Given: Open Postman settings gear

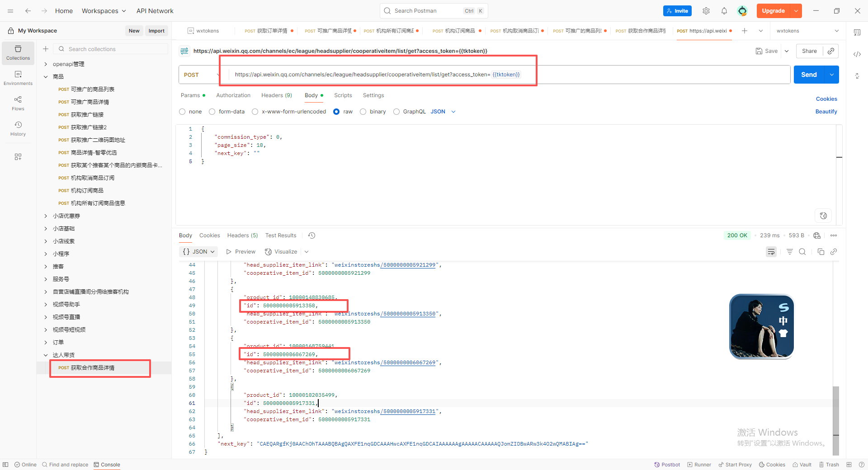Looking at the screenshot, I should pos(706,11).
